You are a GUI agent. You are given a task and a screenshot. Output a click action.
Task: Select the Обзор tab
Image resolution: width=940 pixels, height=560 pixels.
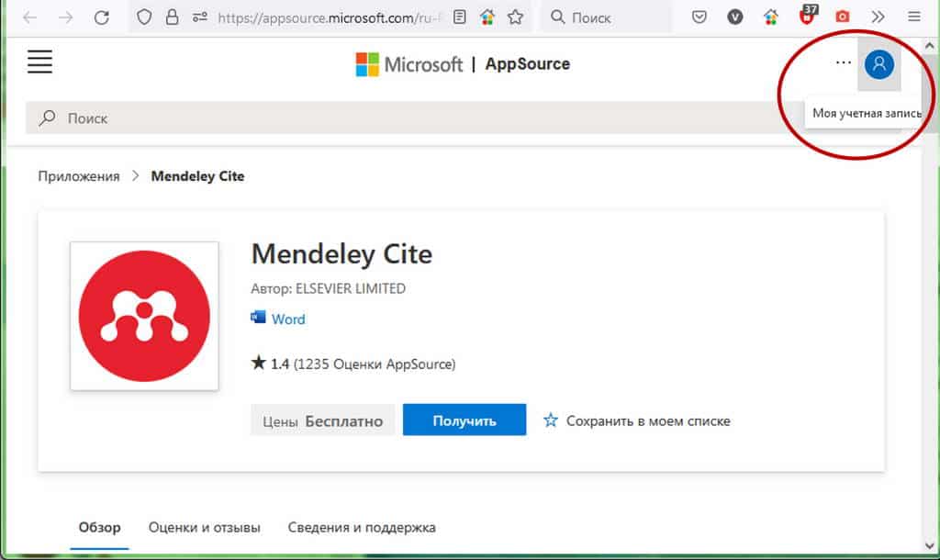coord(99,528)
